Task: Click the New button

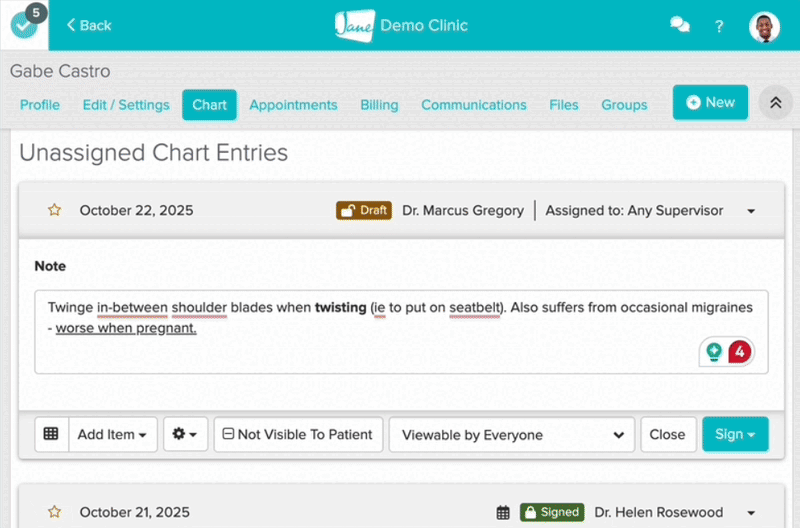Action: [710, 102]
